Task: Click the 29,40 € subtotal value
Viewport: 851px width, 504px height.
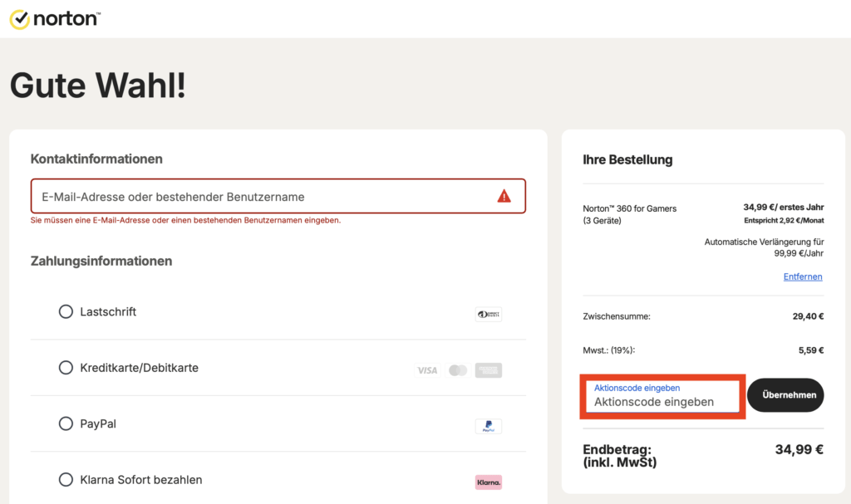Action: coord(808,316)
